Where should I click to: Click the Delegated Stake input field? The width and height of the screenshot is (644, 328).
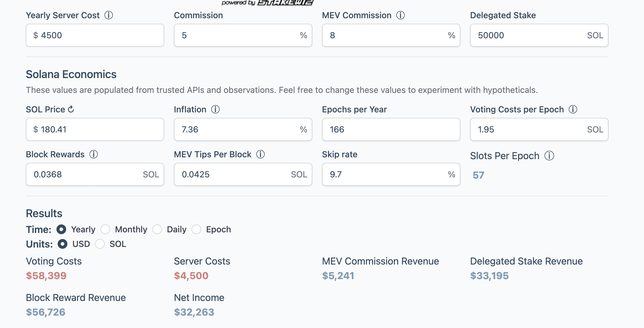tap(539, 35)
